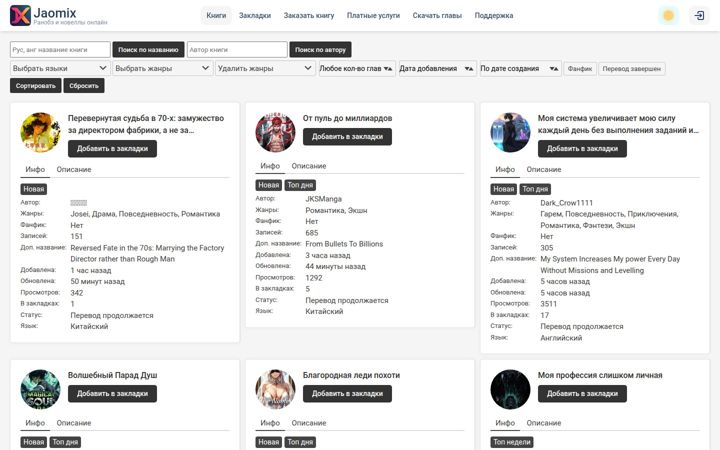Click Топ дня badge on От пуль до миллиардов
This screenshot has width=720, height=450.
coord(300,186)
